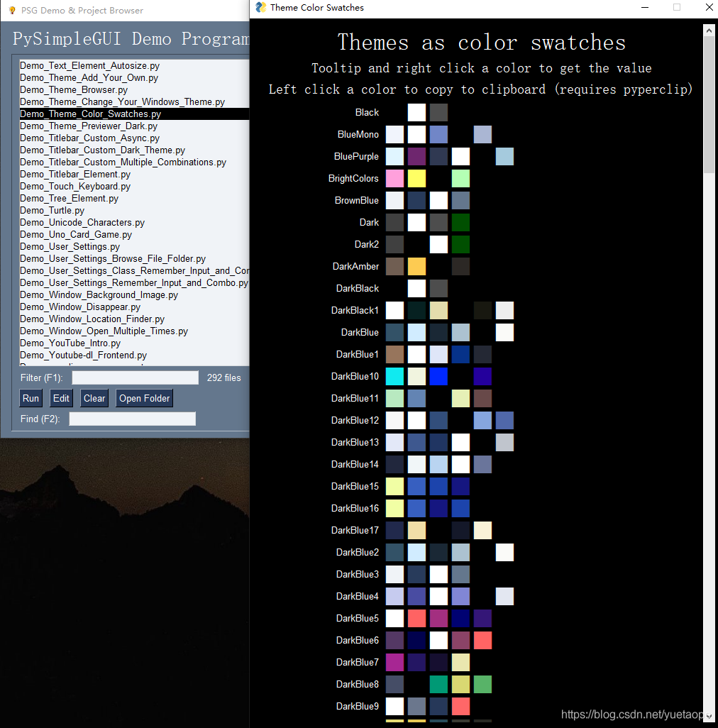The image size is (718, 728).
Task: Select Demo_User_Settings_Browse_File_Folder.py entry
Action: [x=134, y=258]
